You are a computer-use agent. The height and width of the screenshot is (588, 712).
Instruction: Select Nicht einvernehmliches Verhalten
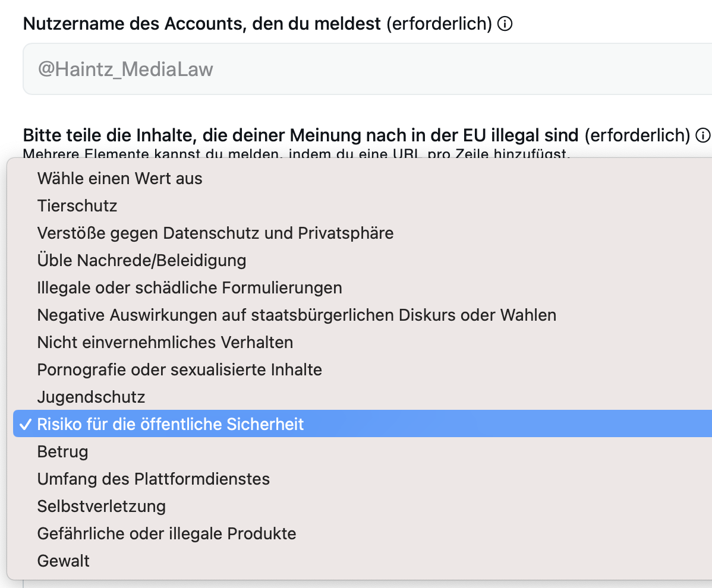(x=165, y=342)
